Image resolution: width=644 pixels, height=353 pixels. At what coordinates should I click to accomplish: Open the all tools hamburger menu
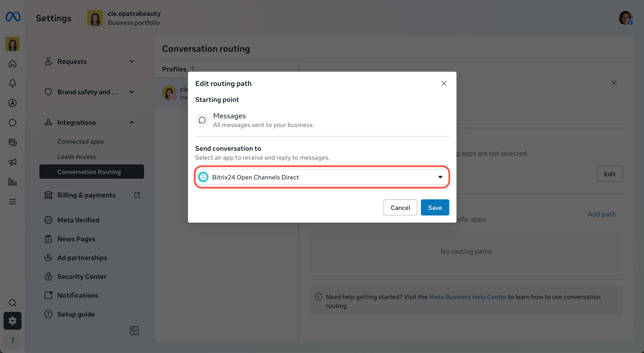tap(13, 202)
